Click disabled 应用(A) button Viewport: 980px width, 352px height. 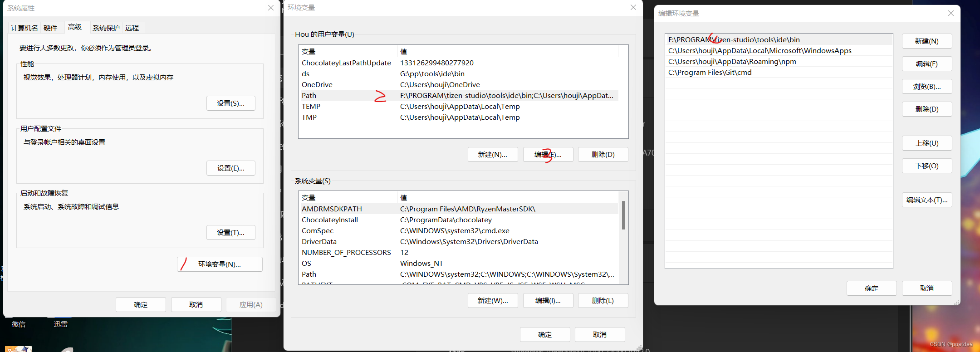click(251, 305)
